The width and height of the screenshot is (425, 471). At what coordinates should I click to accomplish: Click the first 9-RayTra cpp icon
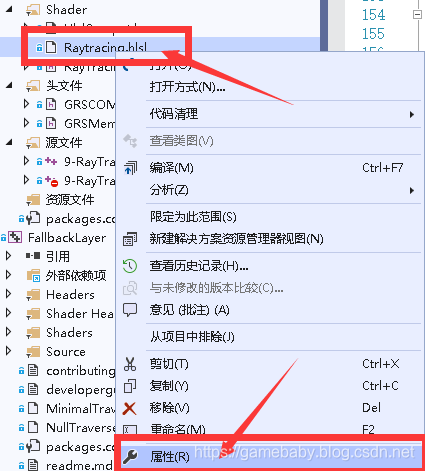click(51, 161)
